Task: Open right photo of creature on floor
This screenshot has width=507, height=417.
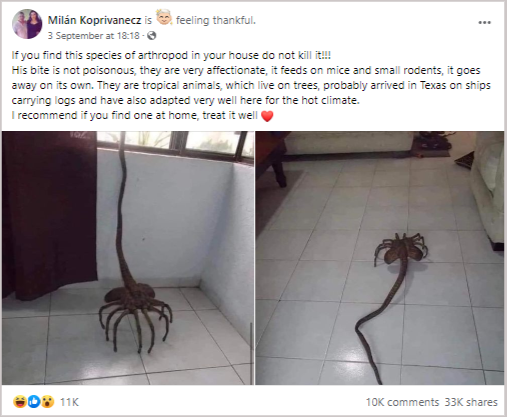Action: [380, 258]
